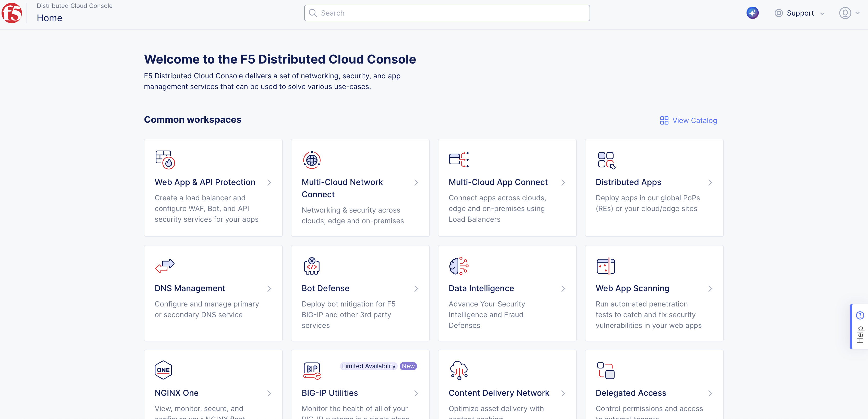
Task: Click the Content Delivery Network cloud icon
Action: [x=459, y=370]
